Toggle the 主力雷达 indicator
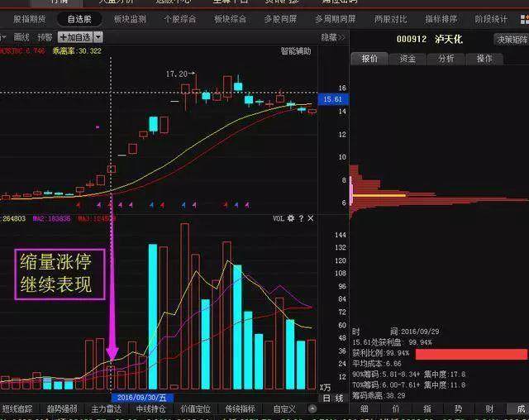 tap(106, 409)
